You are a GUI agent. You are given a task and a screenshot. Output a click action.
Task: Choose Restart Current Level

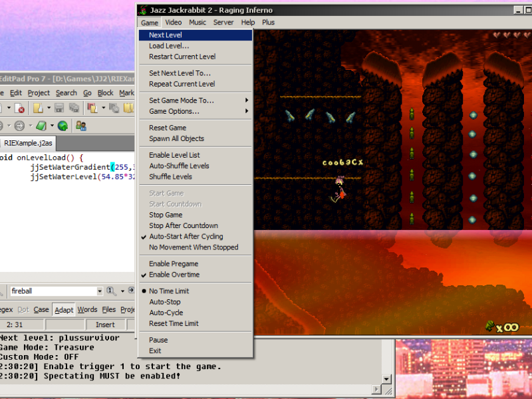[195, 57]
